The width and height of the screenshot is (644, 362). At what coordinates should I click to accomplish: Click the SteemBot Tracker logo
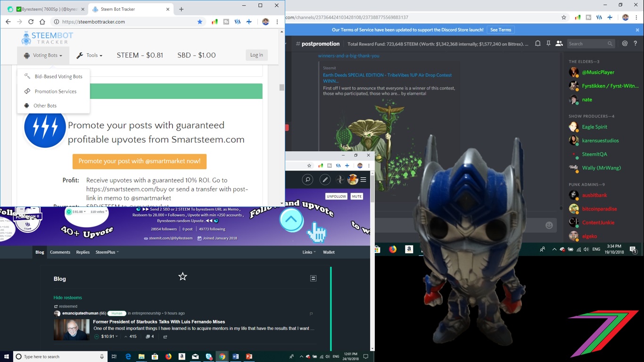[47, 38]
